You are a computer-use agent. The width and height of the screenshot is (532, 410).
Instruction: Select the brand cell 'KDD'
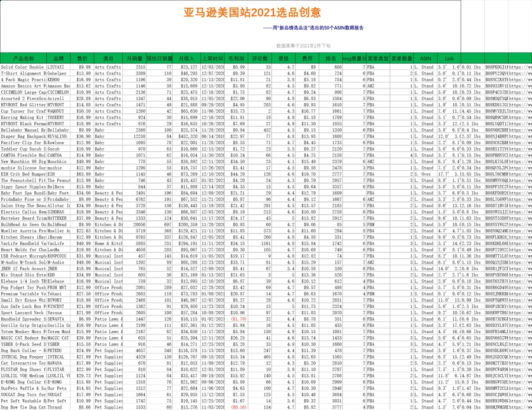point(59,275)
